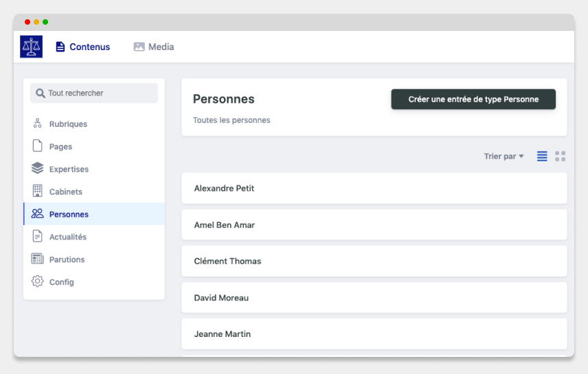
Task: Open the Alexandre Petit entry
Action: (x=374, y=188)
